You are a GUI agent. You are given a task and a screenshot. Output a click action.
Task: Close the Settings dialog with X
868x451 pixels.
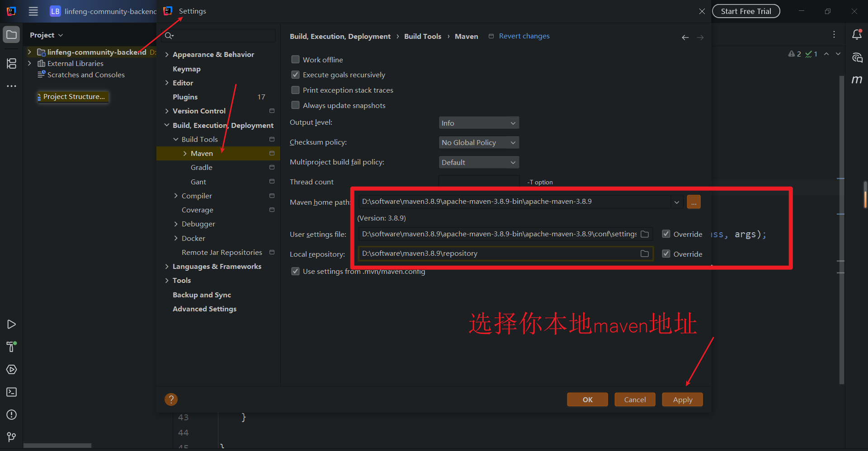702,11
